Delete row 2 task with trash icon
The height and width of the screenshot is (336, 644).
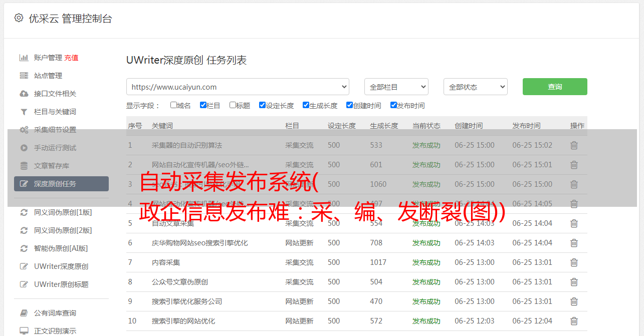[x=574, y=165]
